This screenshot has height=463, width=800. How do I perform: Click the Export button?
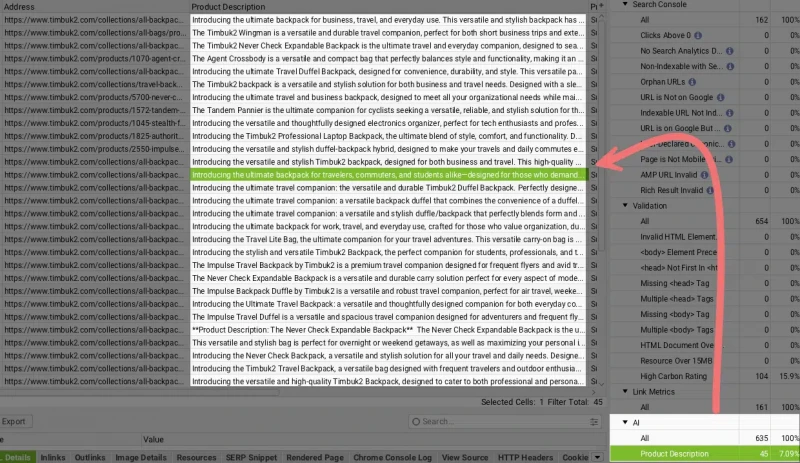click(x=14, y=422)
